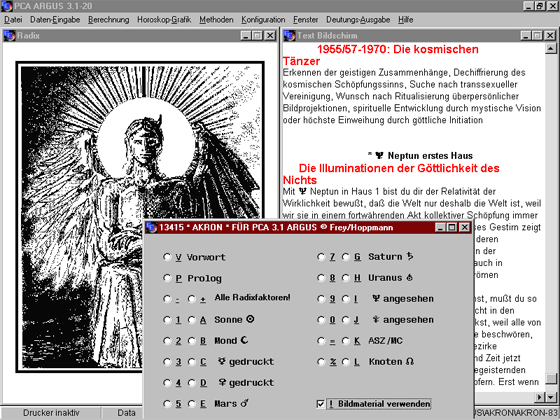560x420 pixels.
Task: Select radio H beside Uranus
Action: point(345,278)
